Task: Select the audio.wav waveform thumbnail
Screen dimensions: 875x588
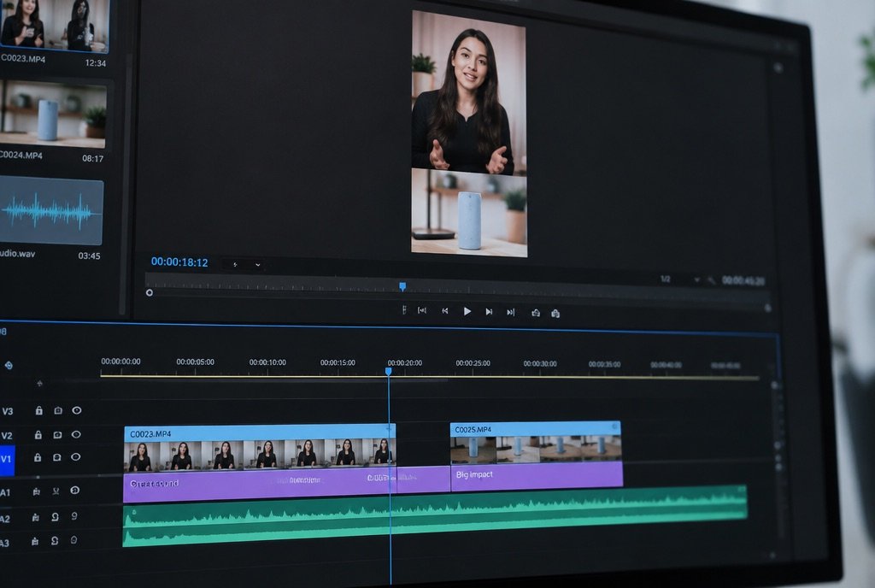Action: click(51, 211)
